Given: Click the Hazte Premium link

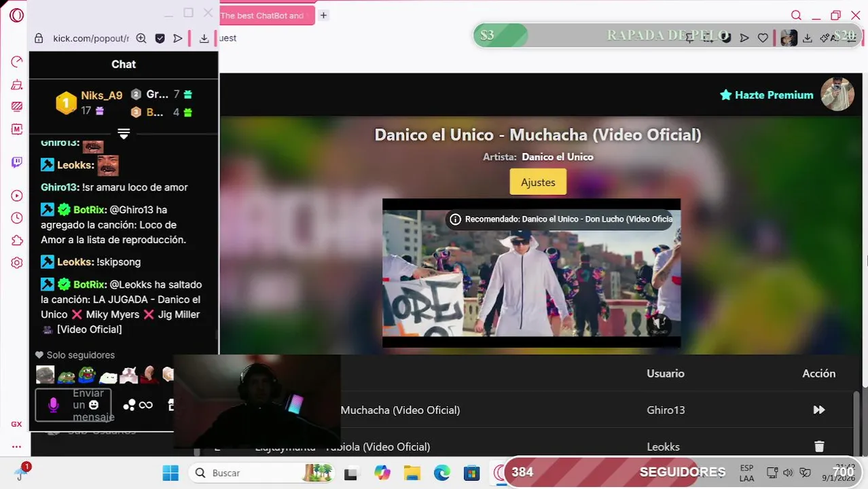Looking at the screenshot, I should (x=766, y=95).
